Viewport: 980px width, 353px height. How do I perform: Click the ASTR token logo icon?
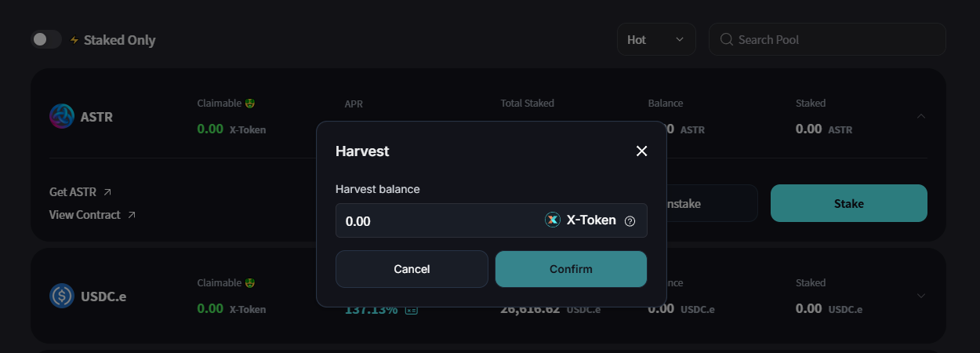62,116
